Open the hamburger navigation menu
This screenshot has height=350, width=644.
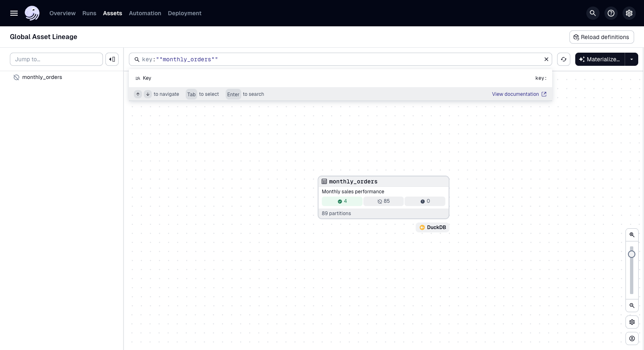tap(14, 13)
